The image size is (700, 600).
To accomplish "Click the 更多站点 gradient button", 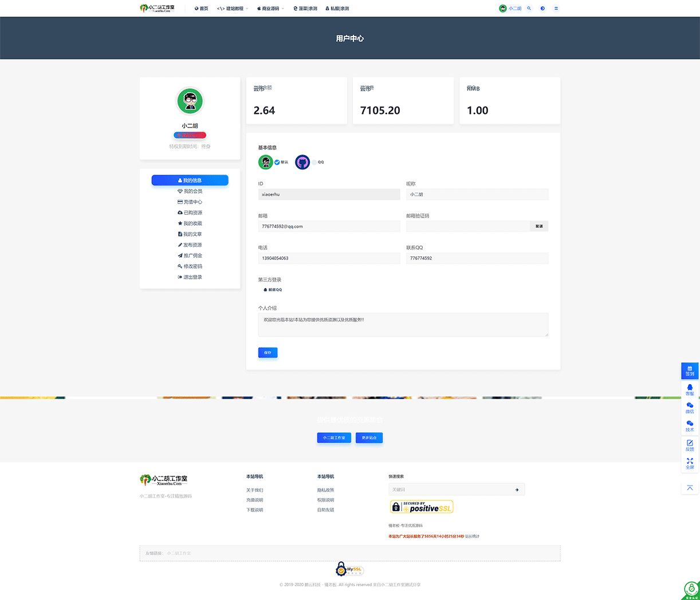I will pyautogui.click(x=369, y=437).
